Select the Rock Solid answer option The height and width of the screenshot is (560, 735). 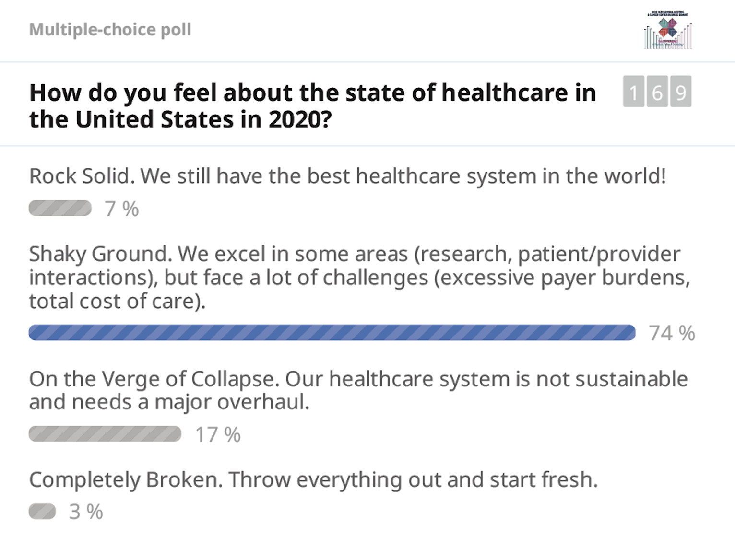tap(348, 176)
